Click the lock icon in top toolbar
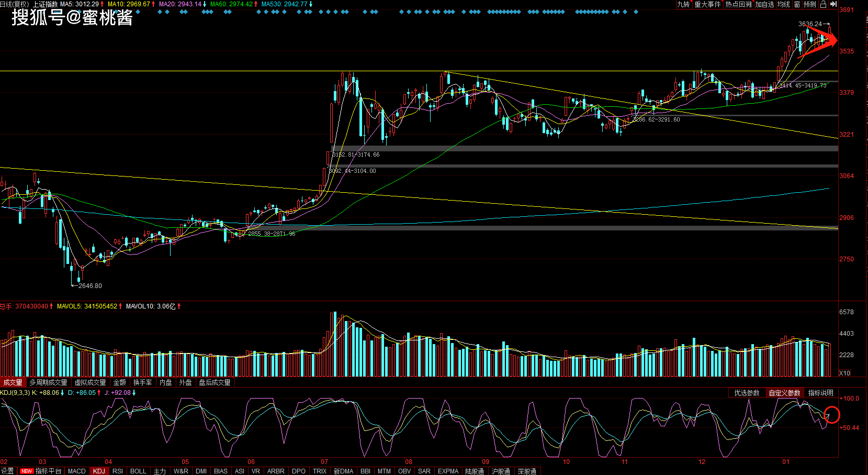 pyautogui.click(x=823, y=4)
